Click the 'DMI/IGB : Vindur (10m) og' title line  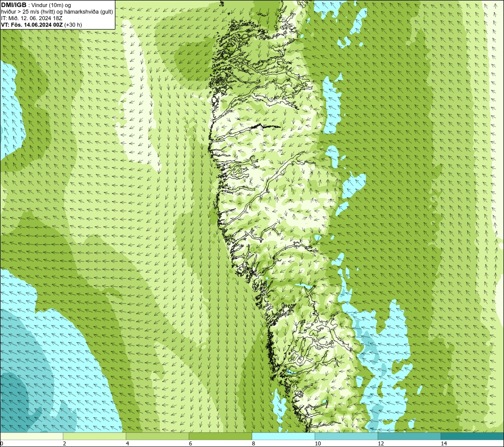tap(36, 5)
